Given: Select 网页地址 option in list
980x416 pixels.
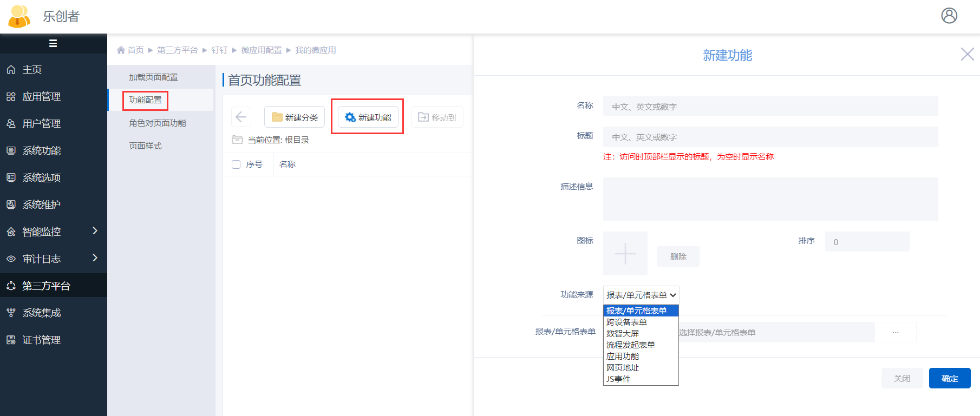Looking at the screenshot, I should pos(623,367).
